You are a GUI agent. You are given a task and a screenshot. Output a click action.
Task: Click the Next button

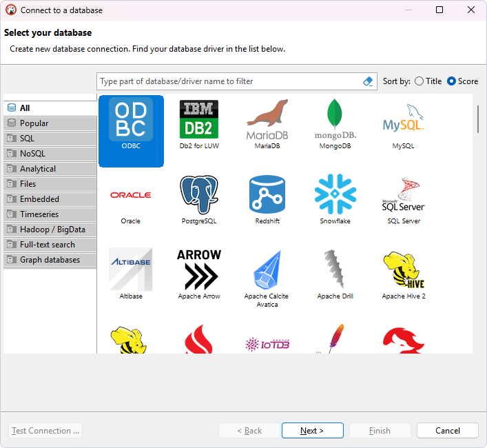[313, 431]
